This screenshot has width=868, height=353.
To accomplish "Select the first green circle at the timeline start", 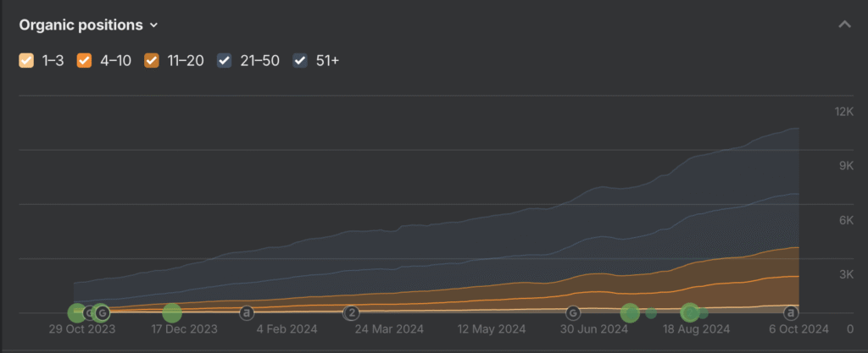I will pos(77,313).
